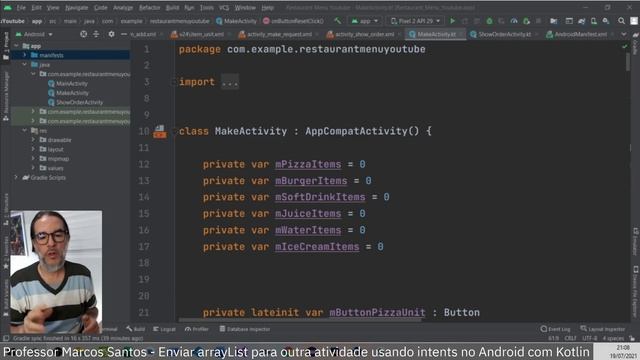Click the UTF-8 encoding in status bar
Screen dimensions: 640x360
pos(589,338)
